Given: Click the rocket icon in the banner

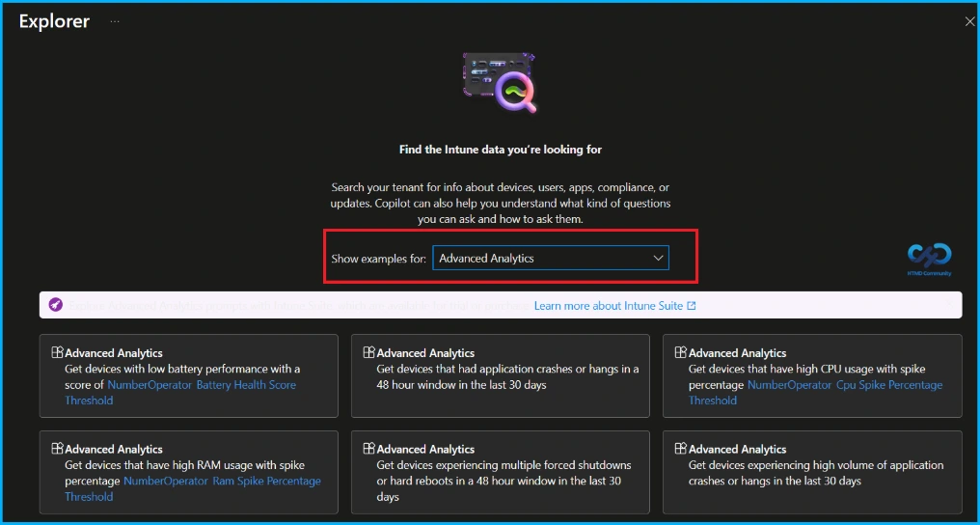Looking at the screenshot, I should coord(56,305).
